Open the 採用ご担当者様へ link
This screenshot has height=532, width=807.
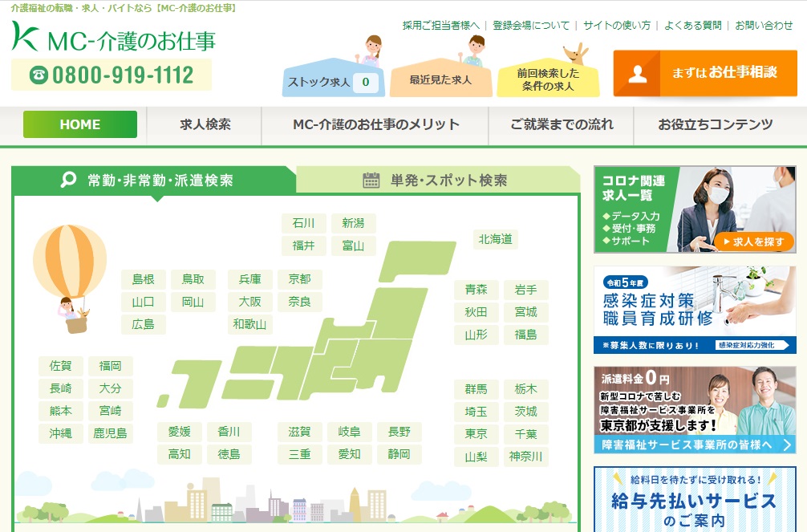(440, 25)
